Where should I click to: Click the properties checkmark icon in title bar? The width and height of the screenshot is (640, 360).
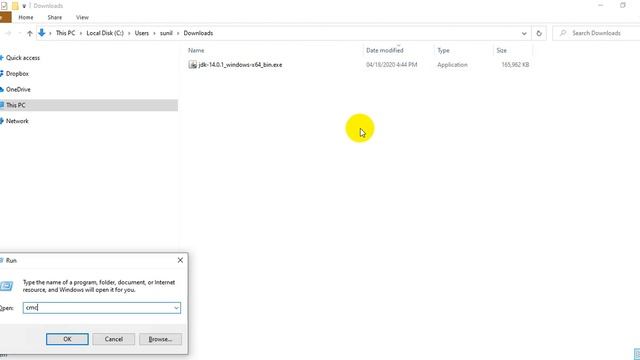[4, 6]
